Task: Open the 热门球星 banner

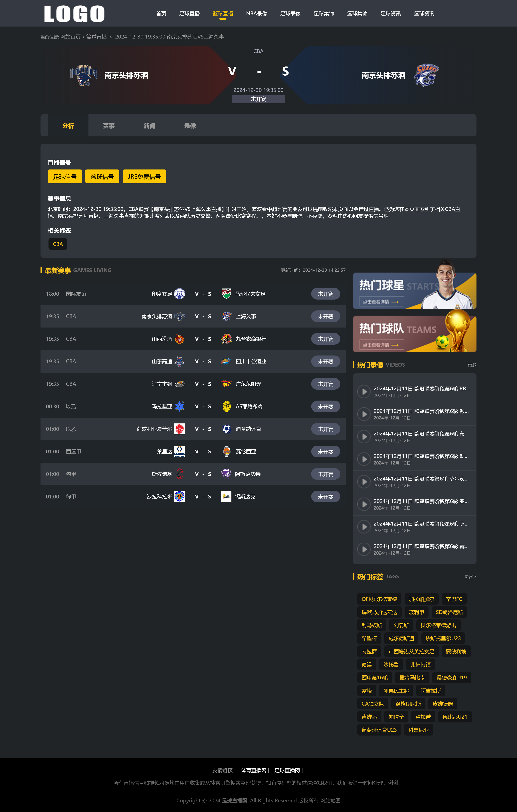Action: [x=415, y=290]
